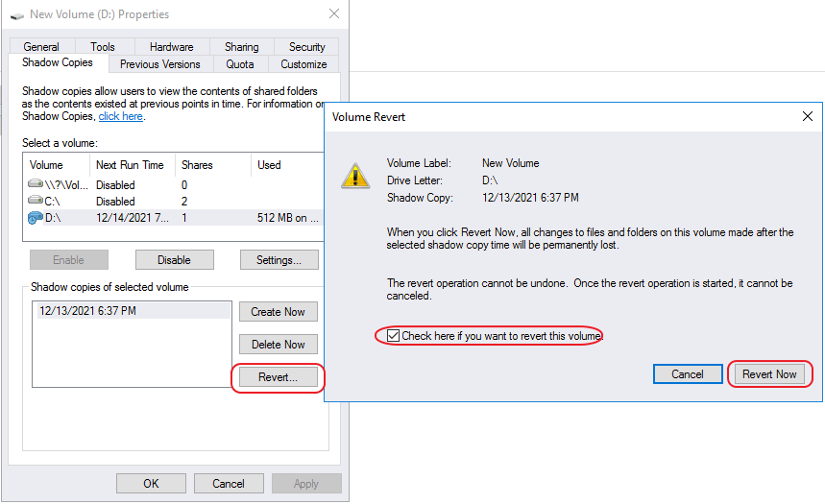Sort by Used column header
The width and height of the screenshot is (825, 504).
(287, 165)
